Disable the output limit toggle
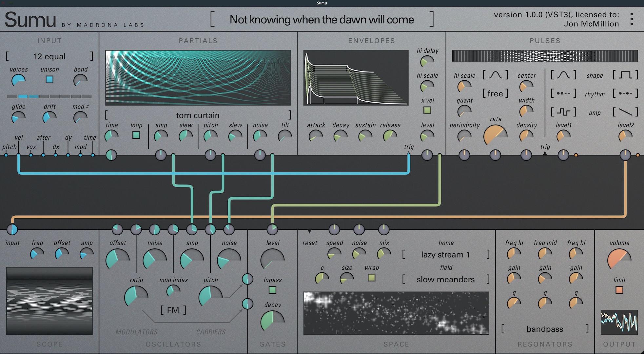The image size is (644, 354). (619, 290)
